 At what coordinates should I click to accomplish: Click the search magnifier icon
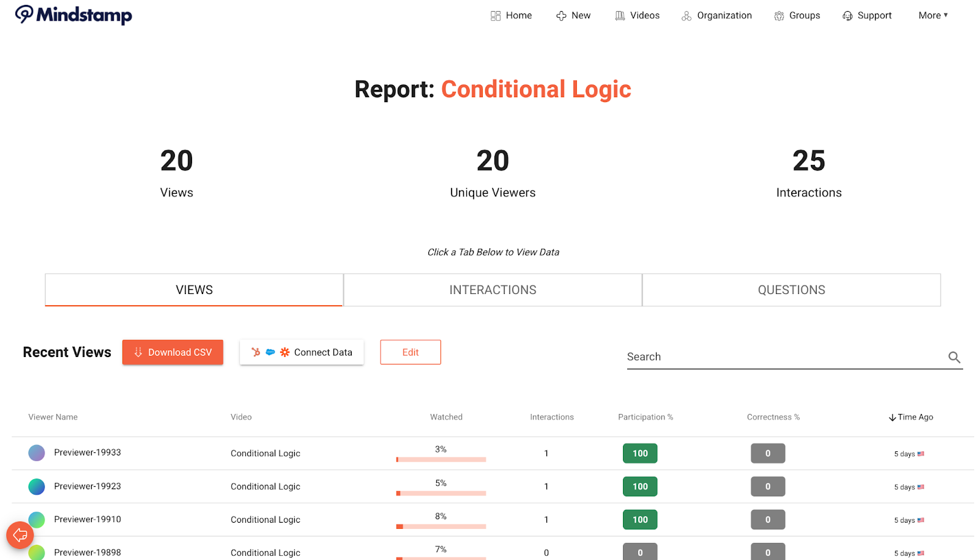[x=954, y=357]
